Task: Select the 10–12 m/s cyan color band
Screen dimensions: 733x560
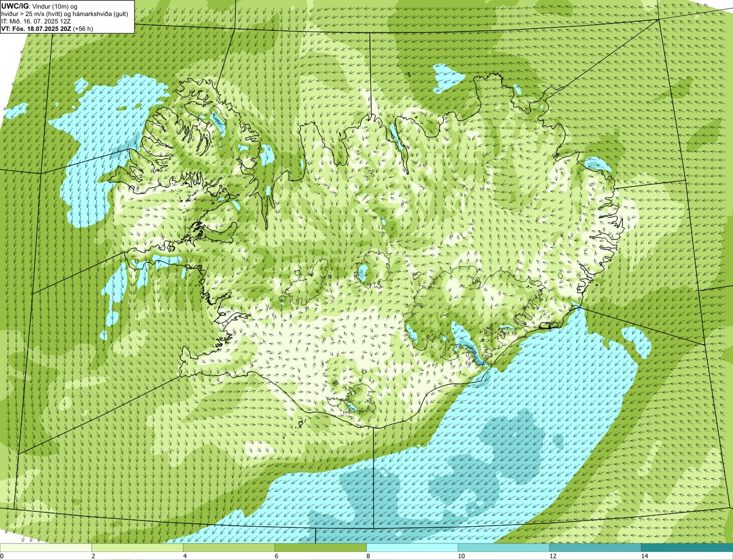Action: (x=504, y=547)
